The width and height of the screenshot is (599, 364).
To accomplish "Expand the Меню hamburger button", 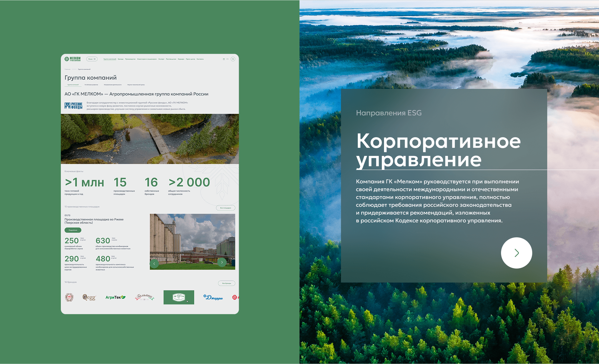I will click(x=92, y=59).
